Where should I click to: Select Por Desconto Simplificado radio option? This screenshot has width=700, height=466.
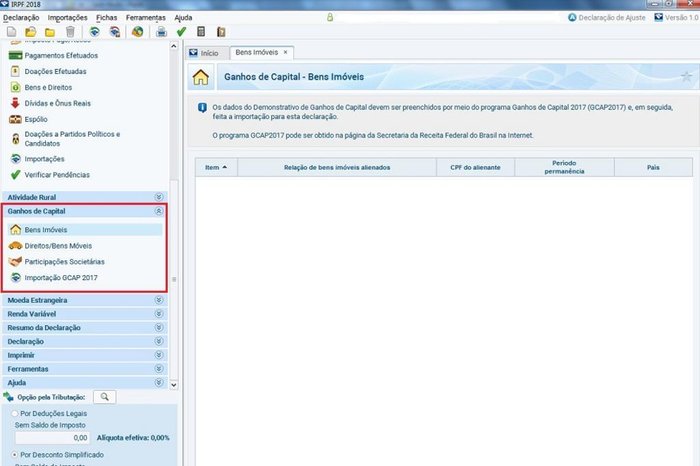click(x=15, y=455)
